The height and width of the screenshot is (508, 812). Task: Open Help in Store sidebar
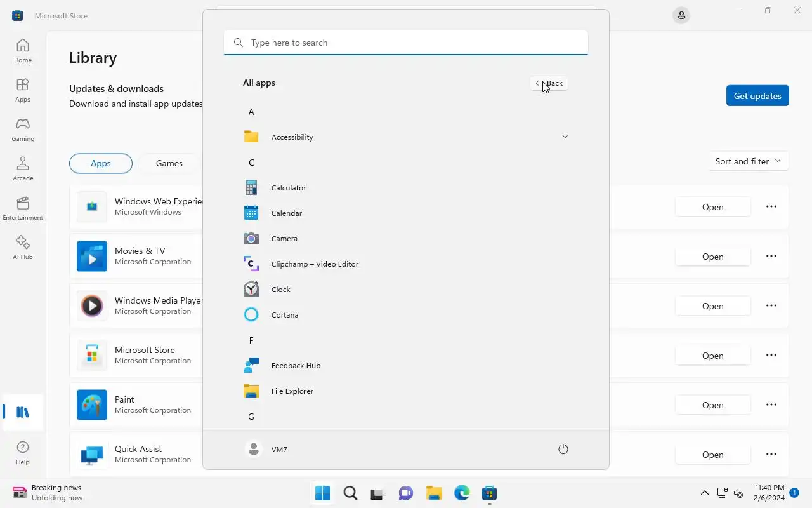pyautogui.click(x=23, y=453)
